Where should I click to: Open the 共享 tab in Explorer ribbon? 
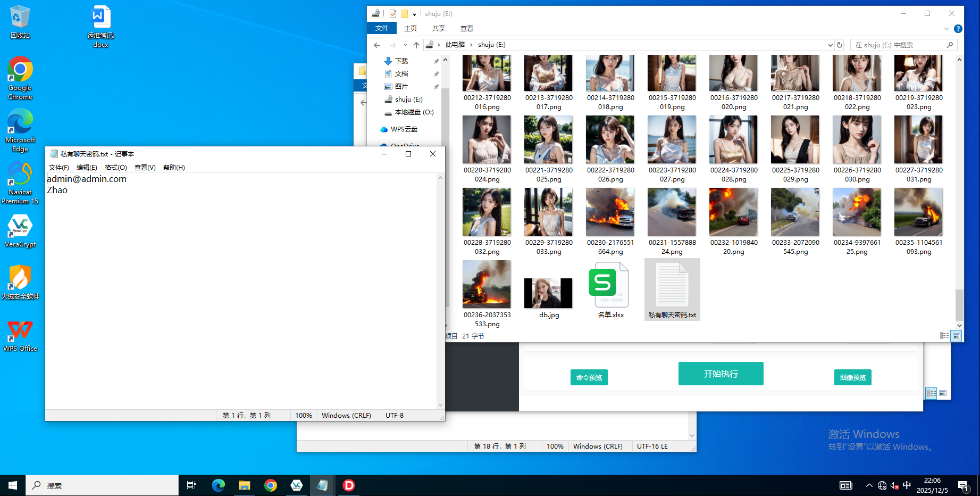439,29
